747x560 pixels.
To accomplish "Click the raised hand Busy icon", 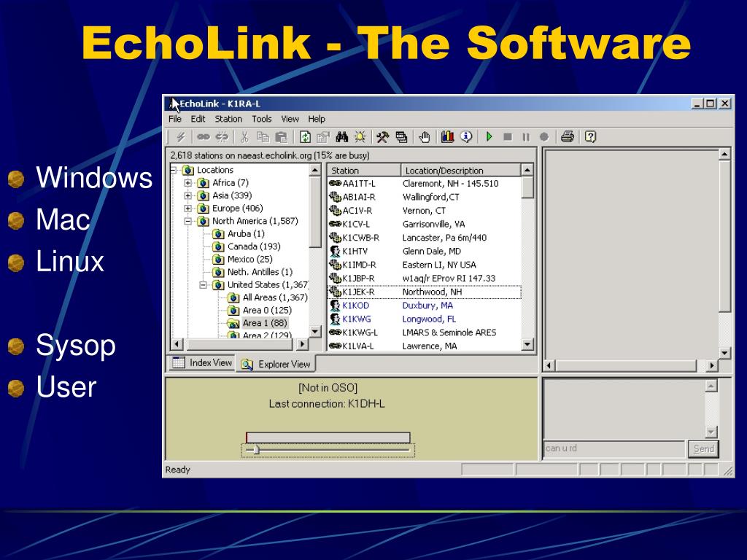I will tap(424, 137).
